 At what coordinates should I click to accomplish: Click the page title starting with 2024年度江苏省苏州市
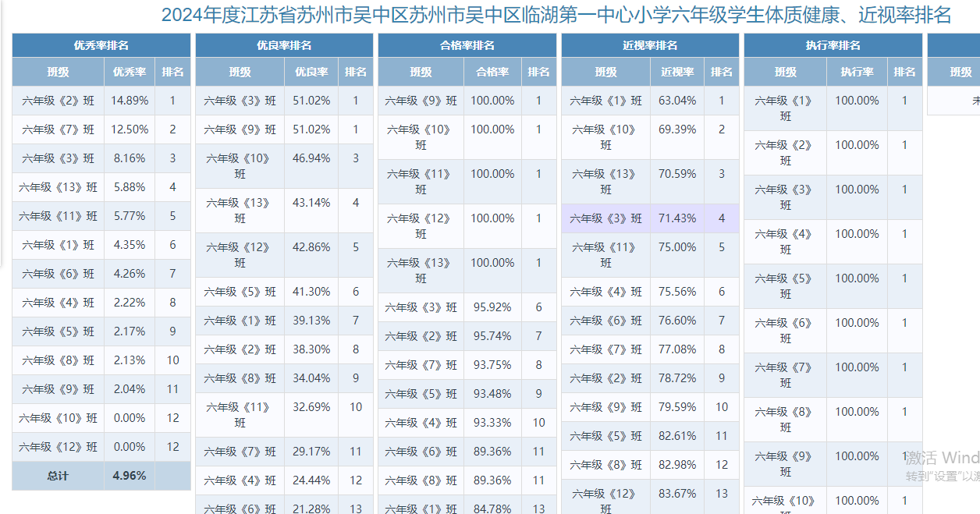click(556, 15)
